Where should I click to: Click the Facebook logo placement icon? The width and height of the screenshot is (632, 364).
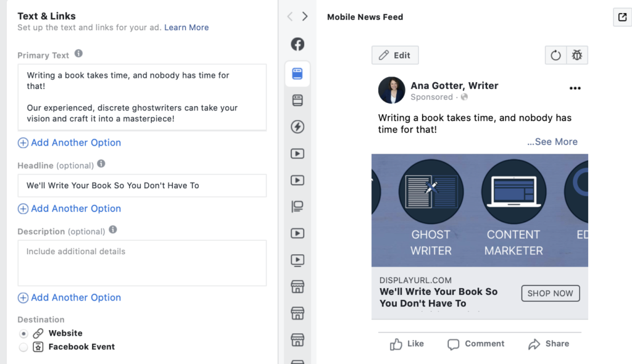coord(297,44)
